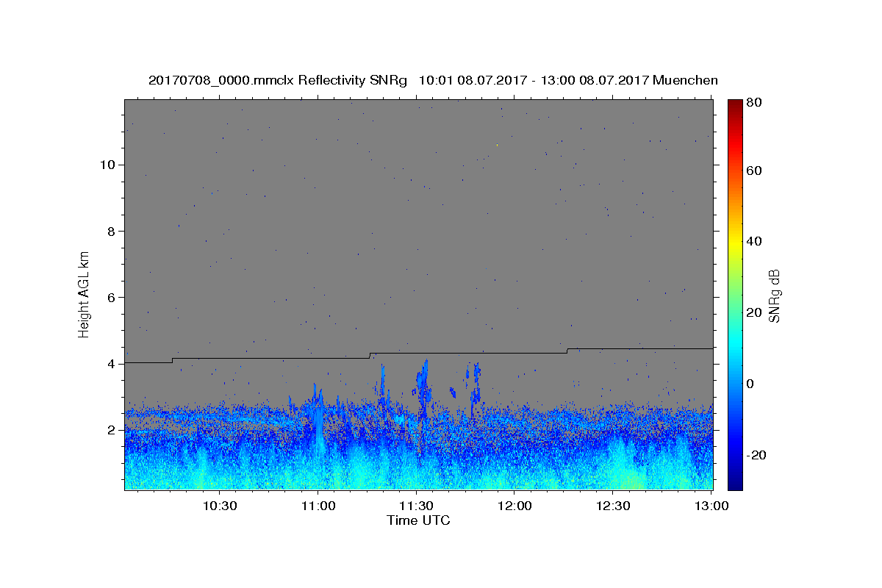Screen dimensions: 882x588
Task: Click the height axis label 4
Action: tap(110, 363)
